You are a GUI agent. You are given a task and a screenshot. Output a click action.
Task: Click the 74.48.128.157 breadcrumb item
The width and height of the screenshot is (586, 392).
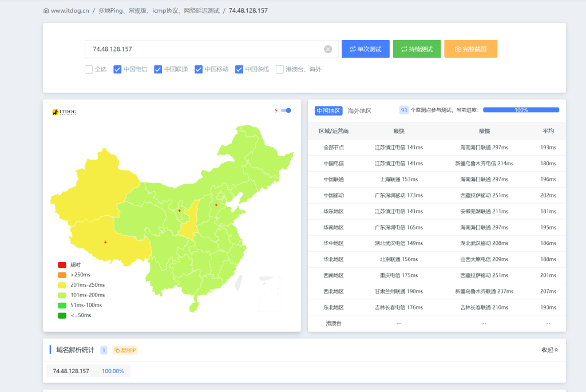click(x=248, y=10)
